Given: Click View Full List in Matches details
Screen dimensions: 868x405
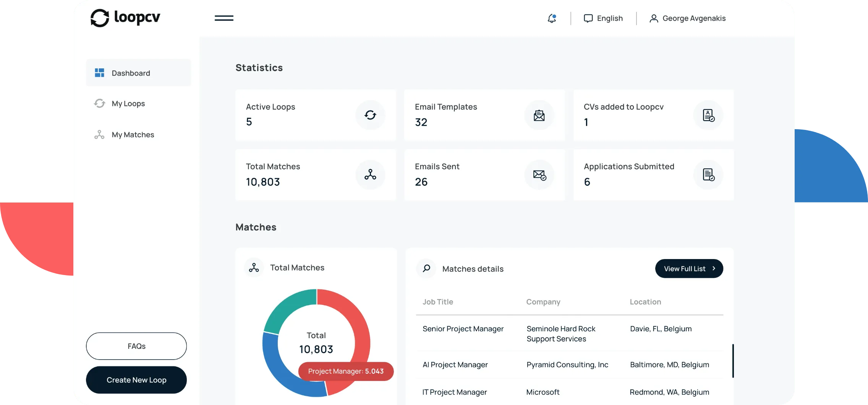Looking at the screenshot, I should tap(689, 268).
